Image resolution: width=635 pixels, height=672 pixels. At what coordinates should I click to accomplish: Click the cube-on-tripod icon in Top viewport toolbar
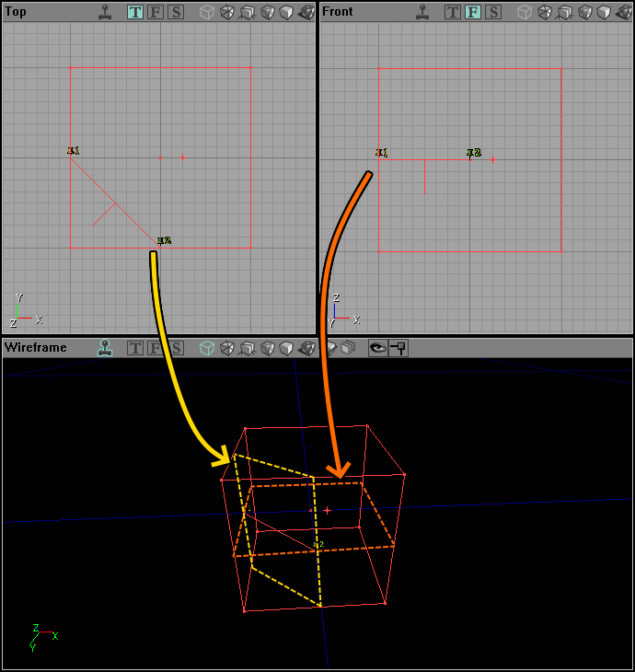[248, 12]
